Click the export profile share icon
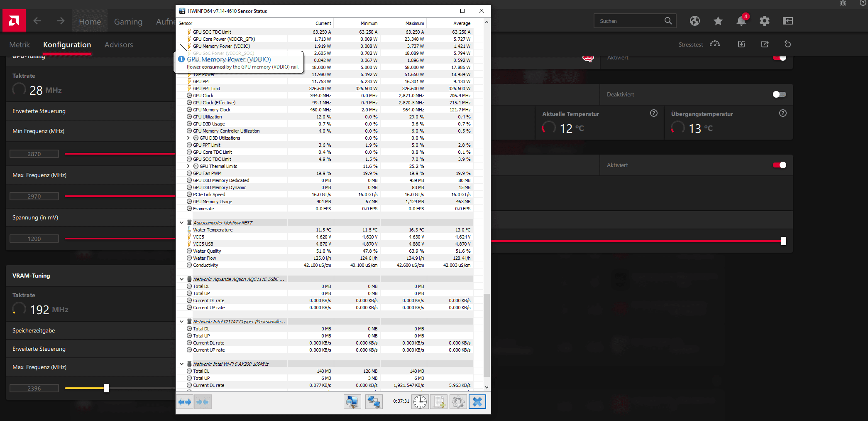This screenshot has width=868, height=421. (765, 44)
